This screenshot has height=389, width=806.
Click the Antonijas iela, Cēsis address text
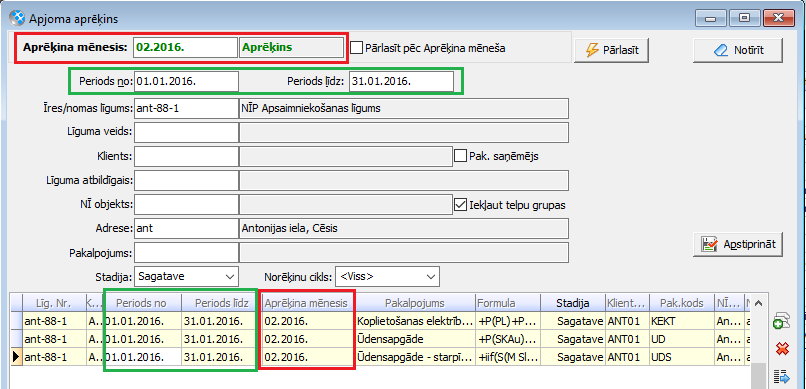[x=289, y=229]
